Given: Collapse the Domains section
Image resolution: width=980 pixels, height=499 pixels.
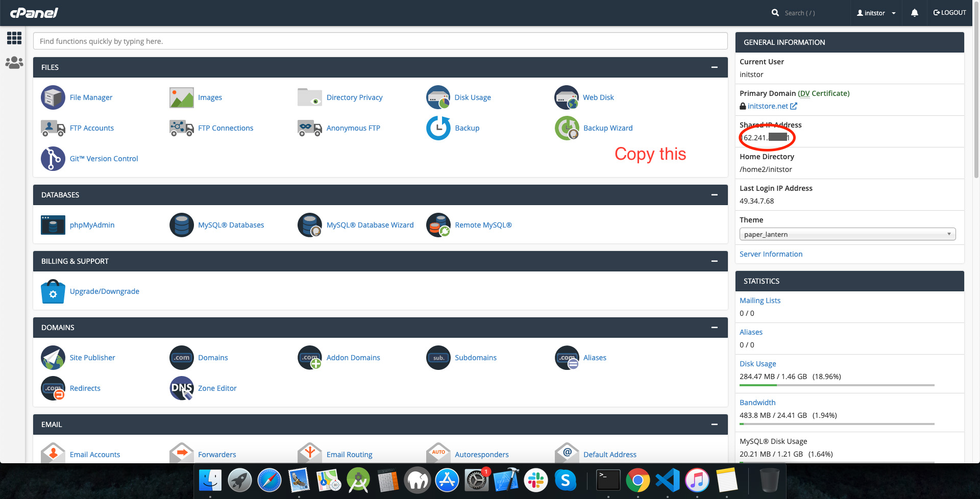Looking at the screenshot, I should [714, 328].
